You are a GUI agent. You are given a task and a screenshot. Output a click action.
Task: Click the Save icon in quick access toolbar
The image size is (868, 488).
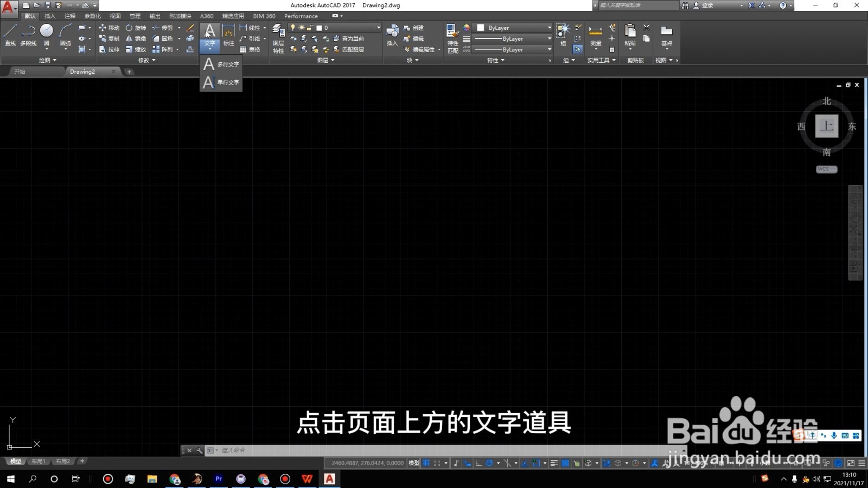(48, 5)
